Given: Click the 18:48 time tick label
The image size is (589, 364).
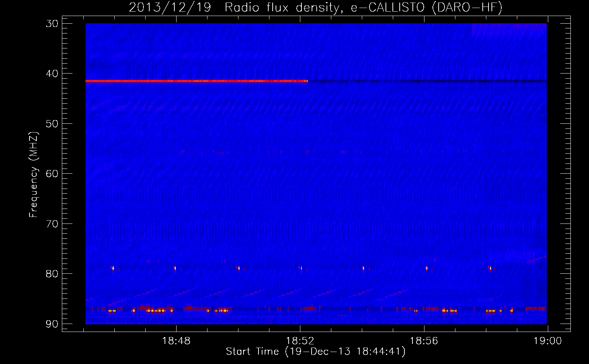Looking at the screenshot, I should coord(176,341).
